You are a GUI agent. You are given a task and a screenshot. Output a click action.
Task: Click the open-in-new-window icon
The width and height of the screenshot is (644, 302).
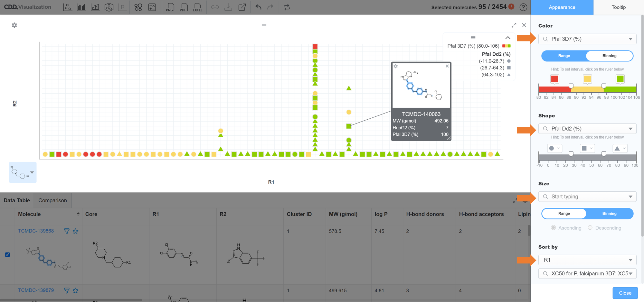tap(242, 7)
